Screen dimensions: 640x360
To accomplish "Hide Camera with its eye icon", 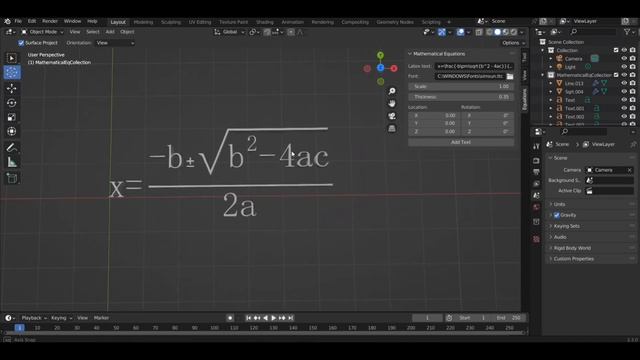I will (x=624, y=59).
